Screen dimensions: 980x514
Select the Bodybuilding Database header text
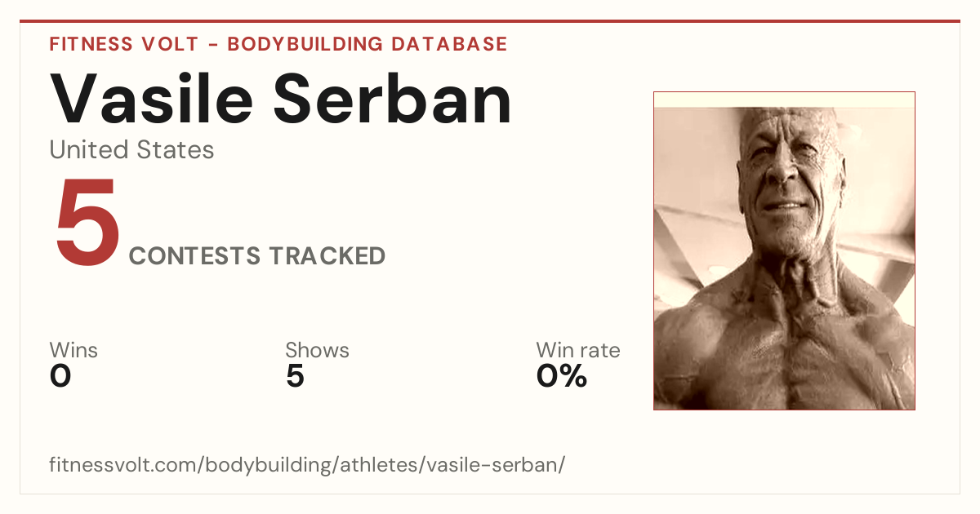(367, 44)
